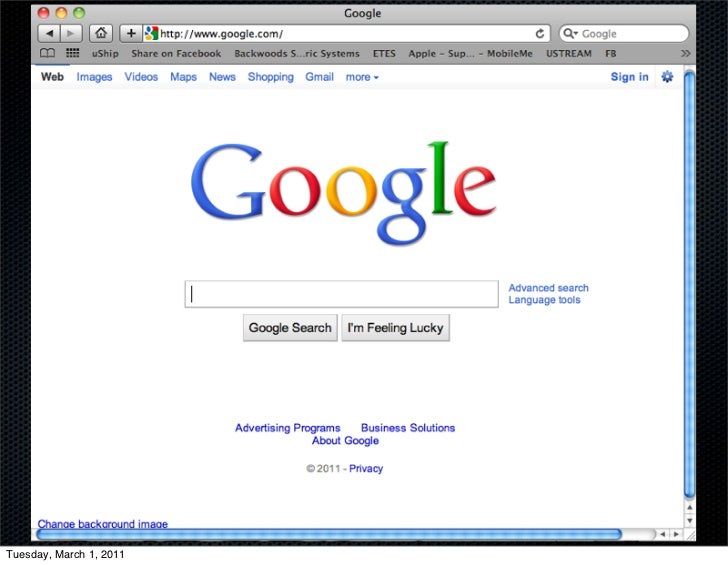Viewport: 728px width, 565px height.
Task: Click the horizontal scrollbar thumb
Action: 329,534
